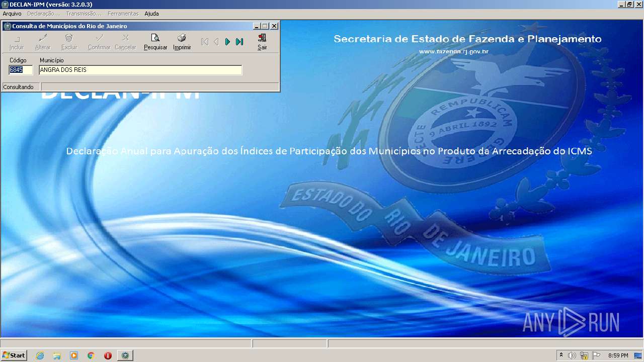Open Pesquisar search tool

click(155, 42)
